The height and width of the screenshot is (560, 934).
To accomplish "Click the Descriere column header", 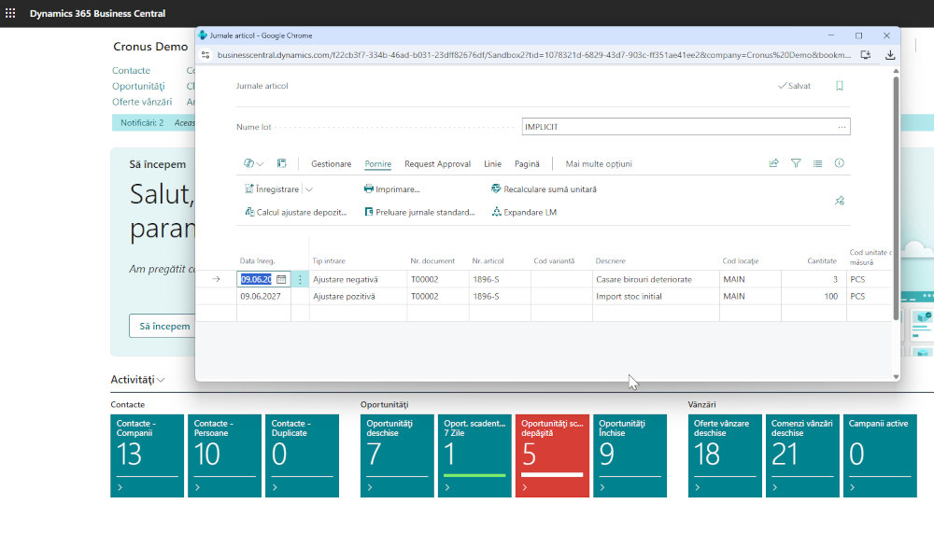I will 611,260.
